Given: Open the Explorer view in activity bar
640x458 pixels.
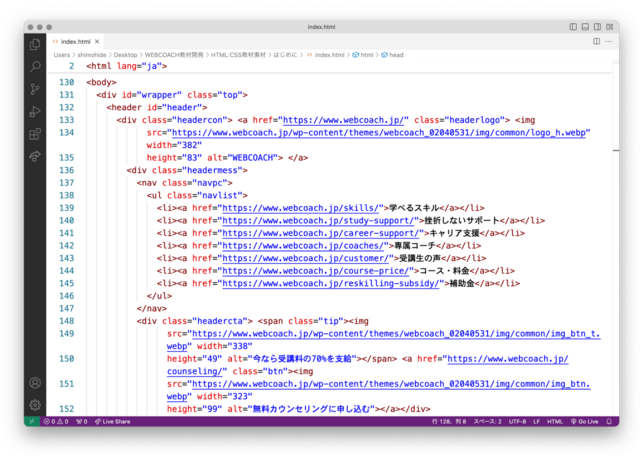Looking at the screenshot, I should tap(35, 44).
